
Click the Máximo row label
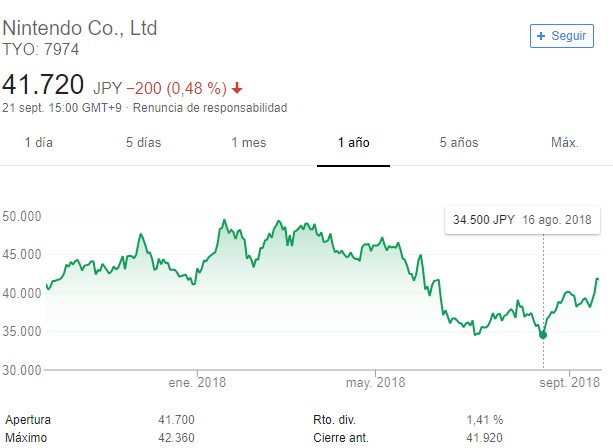(x=27, y=439)
